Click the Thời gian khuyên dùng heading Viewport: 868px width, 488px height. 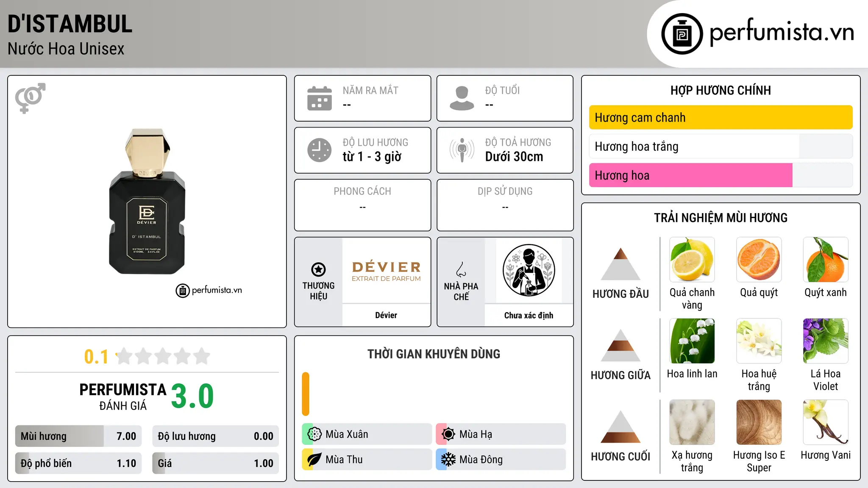click(434, 354)
